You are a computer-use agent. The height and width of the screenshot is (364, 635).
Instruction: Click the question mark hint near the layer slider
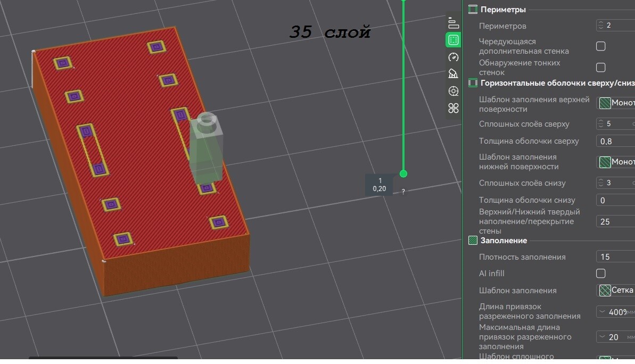pos(403,192)
